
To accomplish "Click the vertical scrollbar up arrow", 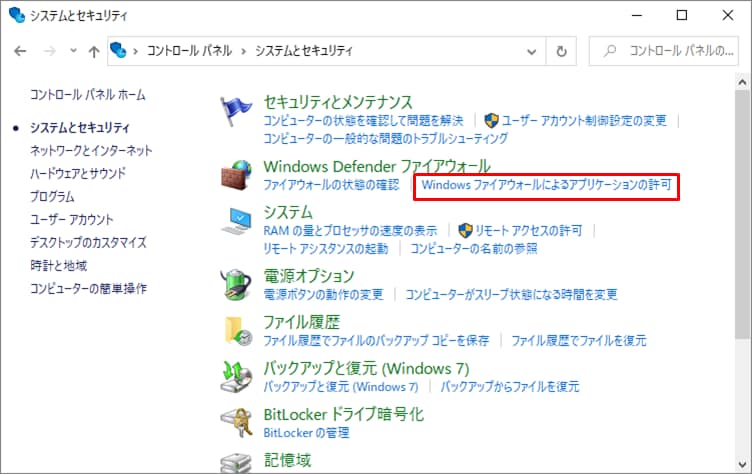I will (742, 82).
